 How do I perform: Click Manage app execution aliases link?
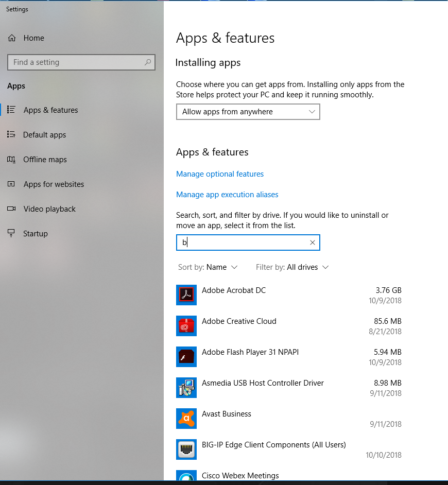point(227,194)
